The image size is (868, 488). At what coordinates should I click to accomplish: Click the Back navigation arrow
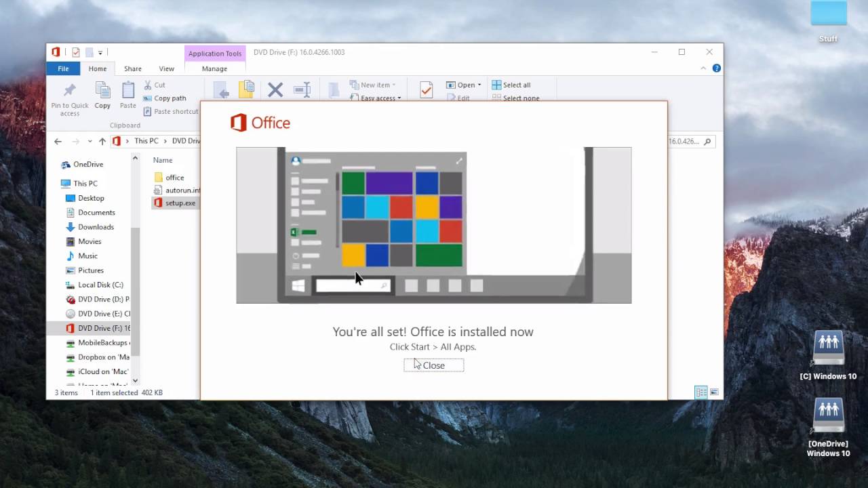click(x=58, y=141)
